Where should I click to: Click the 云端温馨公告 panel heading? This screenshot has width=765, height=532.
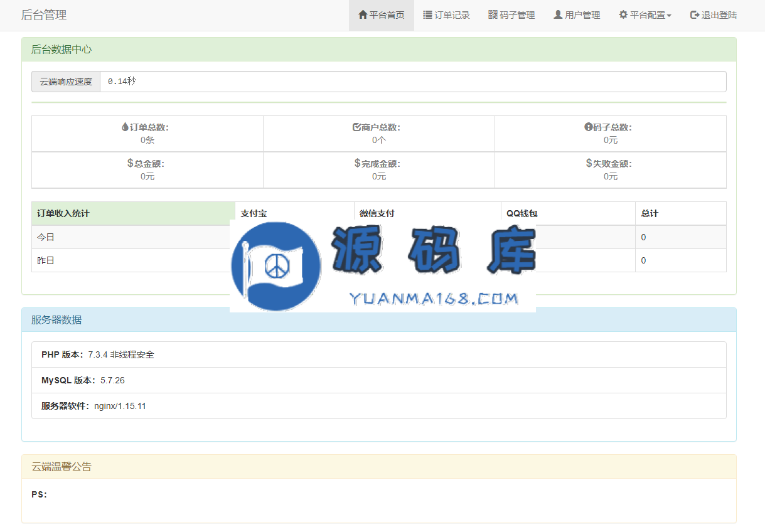(379, 467)
